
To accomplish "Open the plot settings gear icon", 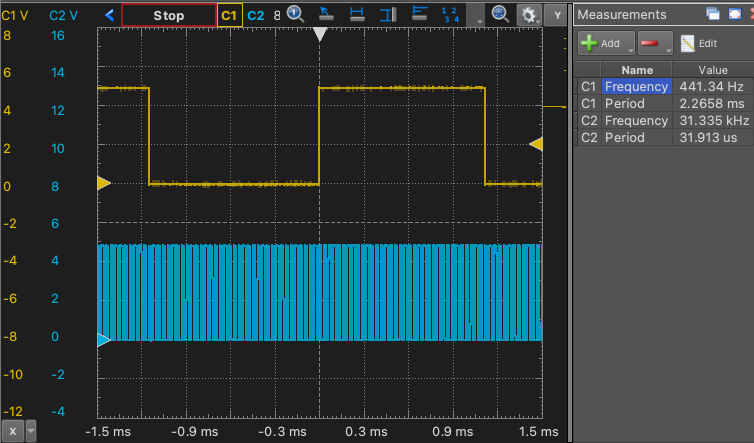I will [x=526, y=14].
